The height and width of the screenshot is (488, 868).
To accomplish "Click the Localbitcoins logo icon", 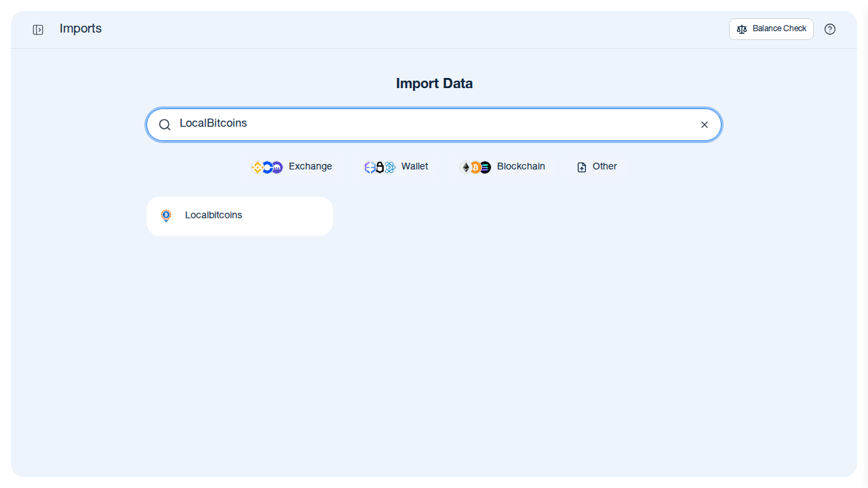I will [166, 216].
